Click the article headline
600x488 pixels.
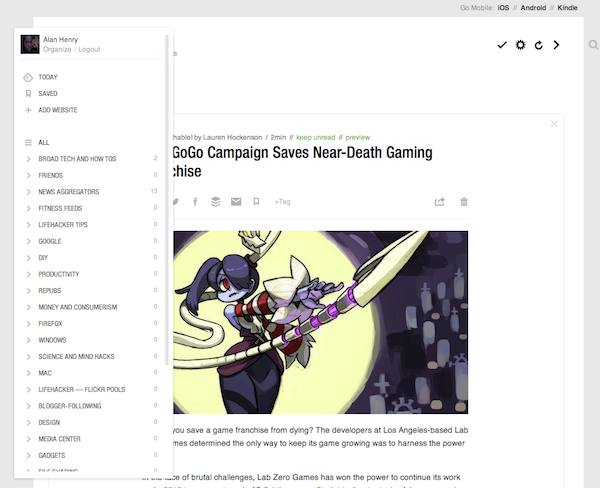(x=302, y=162)
